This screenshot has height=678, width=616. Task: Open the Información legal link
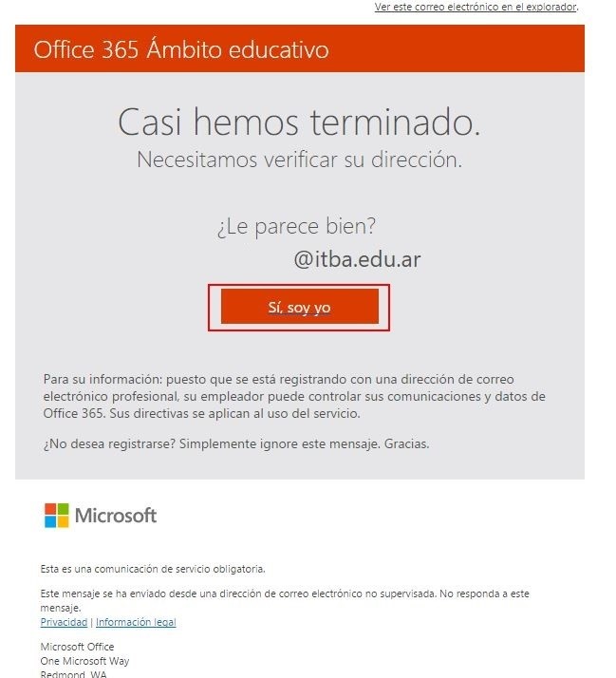[x=136, y=622]
